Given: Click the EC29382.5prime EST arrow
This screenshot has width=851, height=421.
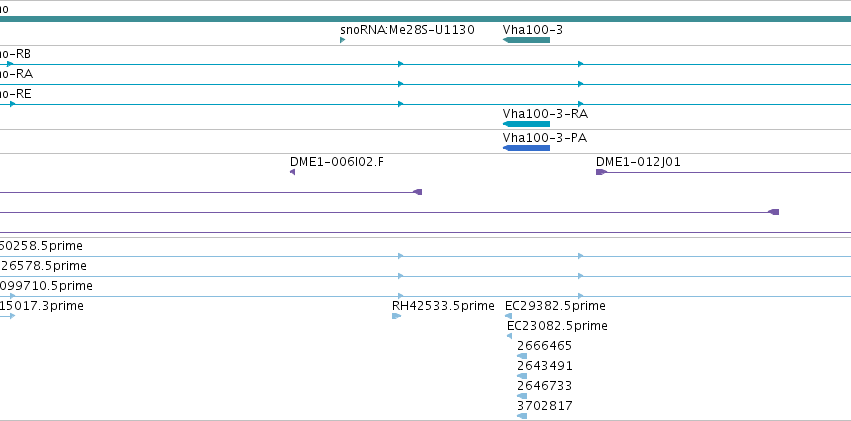Looking at the screenshot, I should 509,316.
